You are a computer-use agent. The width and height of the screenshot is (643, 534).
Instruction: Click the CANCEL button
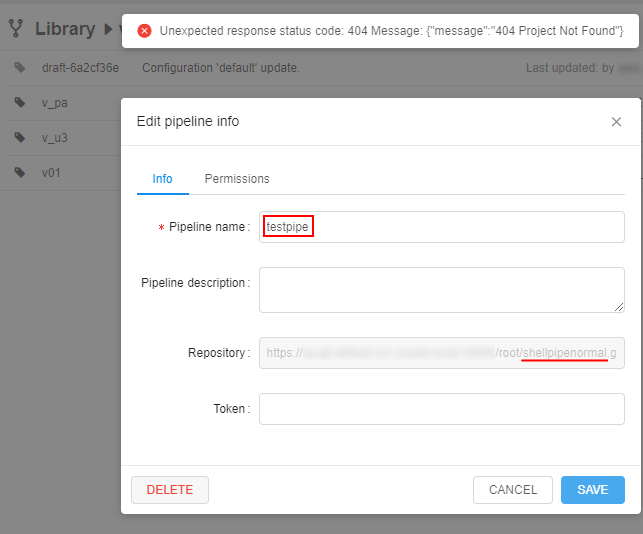(x=513, y=490)
